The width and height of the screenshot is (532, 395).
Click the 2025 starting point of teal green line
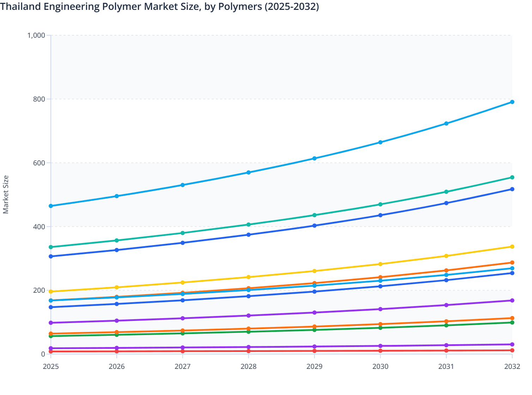click(50, 247)
